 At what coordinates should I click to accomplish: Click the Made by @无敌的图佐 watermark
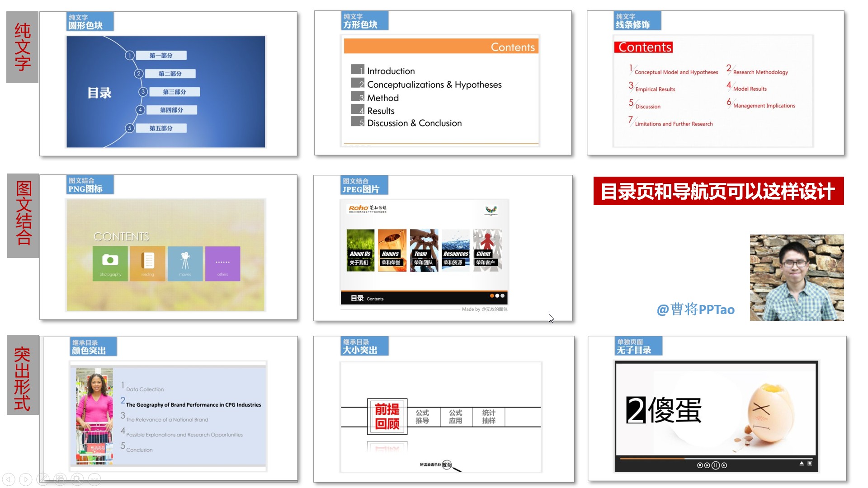485,309
